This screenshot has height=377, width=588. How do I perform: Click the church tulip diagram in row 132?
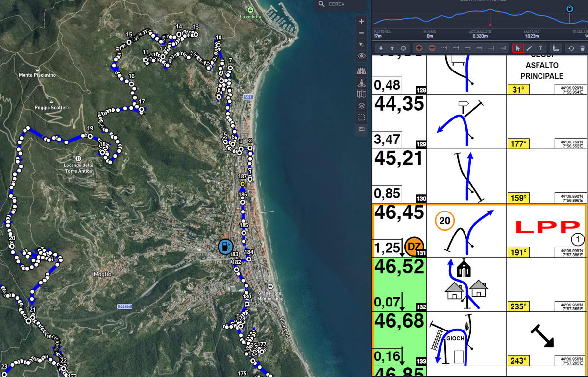click(466, 285)
